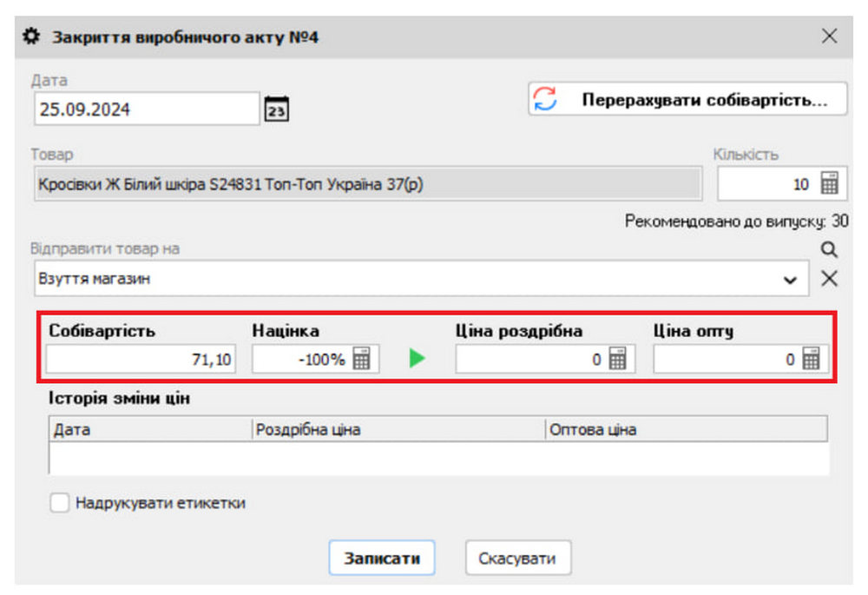Click the Скасувати button
This screenshot has width=868, height=595.
[517, 558]
